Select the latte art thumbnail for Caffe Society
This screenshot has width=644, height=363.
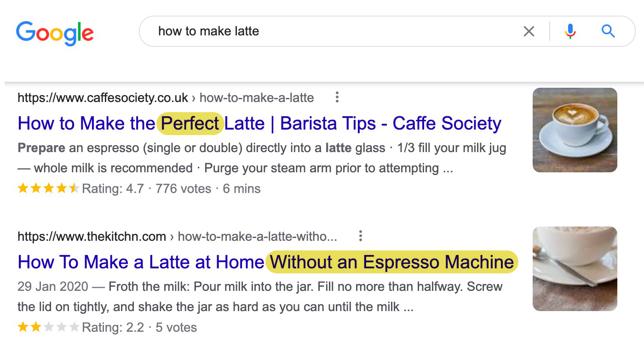pyautogui.click(x=575, y=130)
